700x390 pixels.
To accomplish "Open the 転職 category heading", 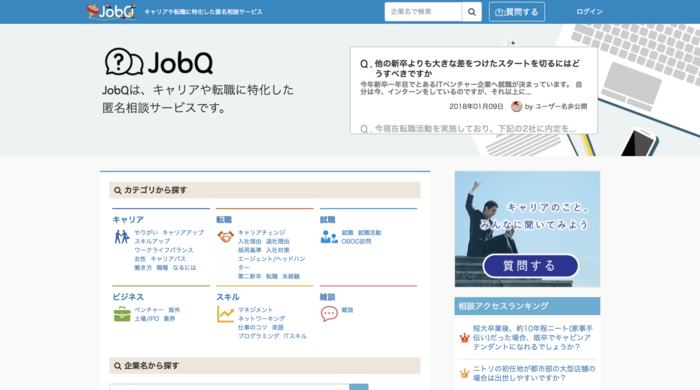I will coord(224,220).
